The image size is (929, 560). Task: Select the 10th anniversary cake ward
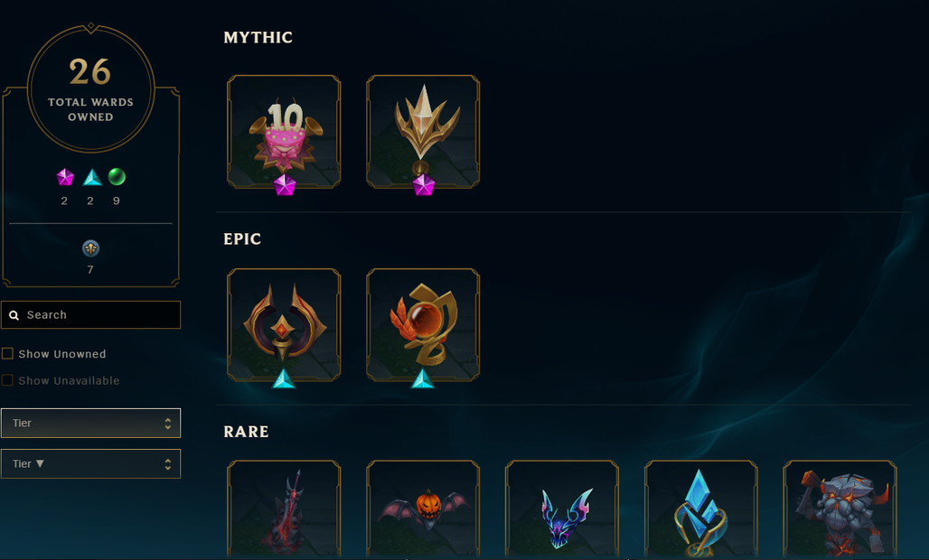coord(284,131)
